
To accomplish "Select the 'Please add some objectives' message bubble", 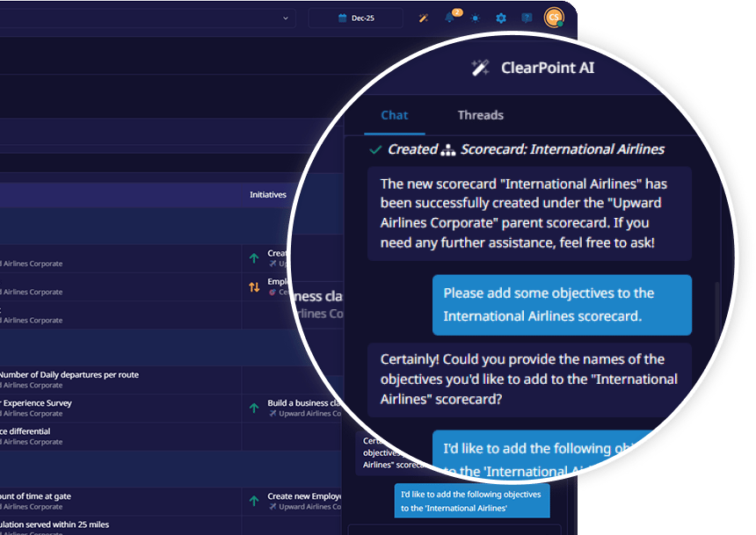I will 562,305.
